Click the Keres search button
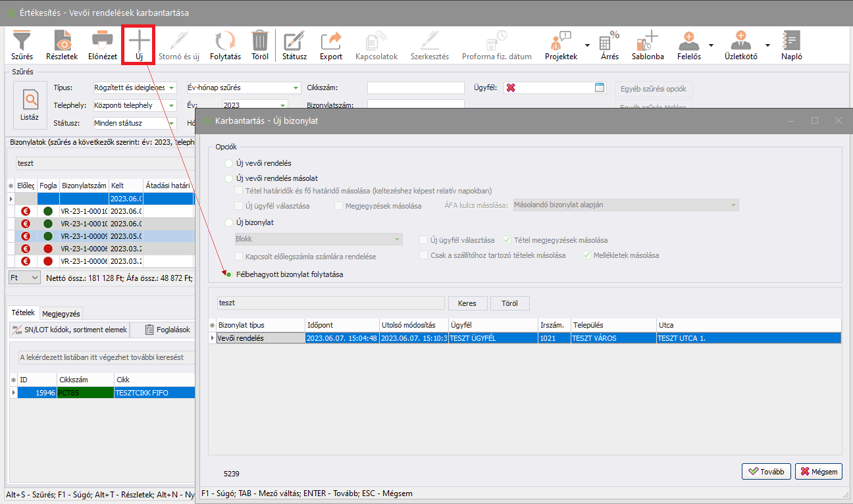This screenshot has height=504, width=853. pos(467,303)
